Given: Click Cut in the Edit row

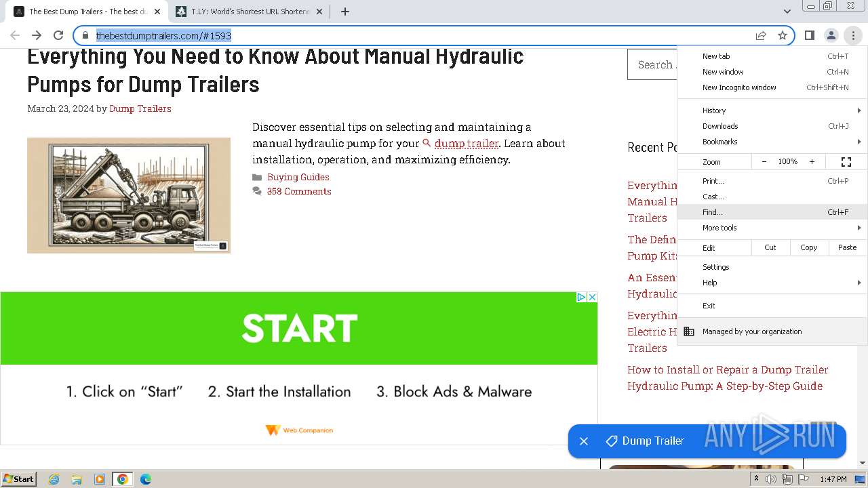Looking at the screenshot, I should [770, 248].
